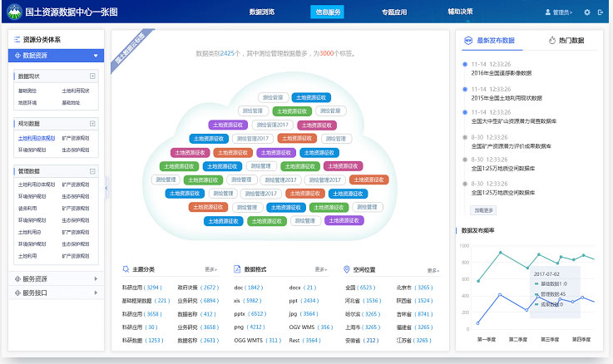Open the 数据浏览 menu tab
This screenshot has height=364, width=613.
click(x=262, y=12)
